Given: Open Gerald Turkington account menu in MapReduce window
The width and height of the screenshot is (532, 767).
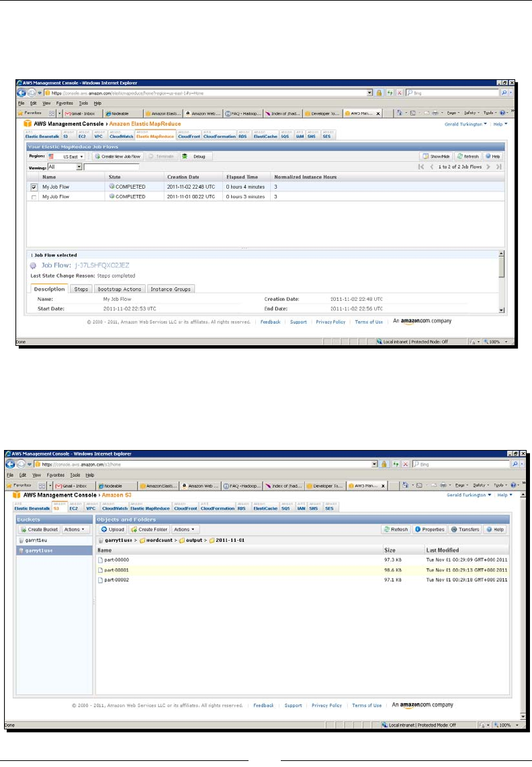Looking at the screenshot, I should click(465, 124).
